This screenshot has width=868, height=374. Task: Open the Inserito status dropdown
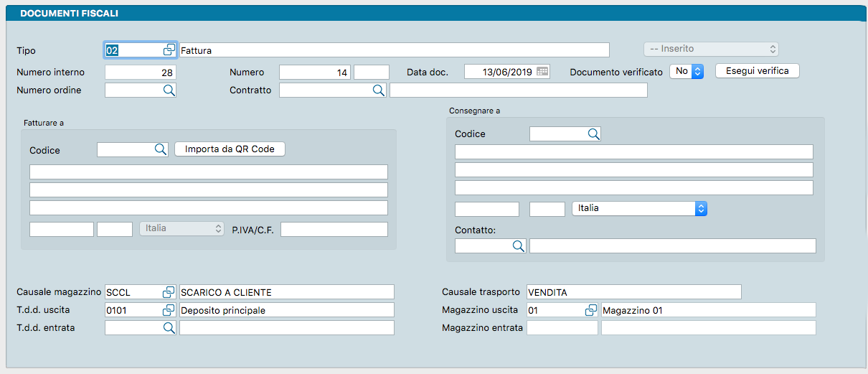(x=710, y=50)
